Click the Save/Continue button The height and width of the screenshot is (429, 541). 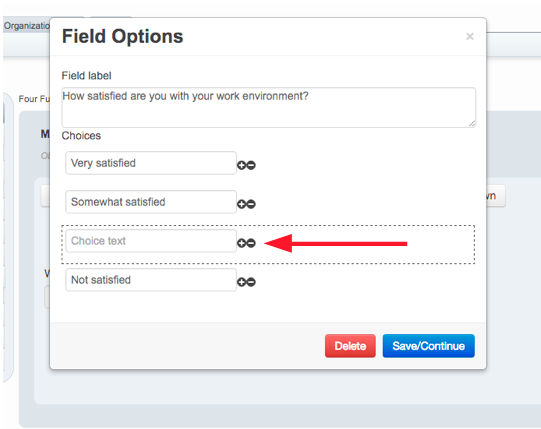429,346
